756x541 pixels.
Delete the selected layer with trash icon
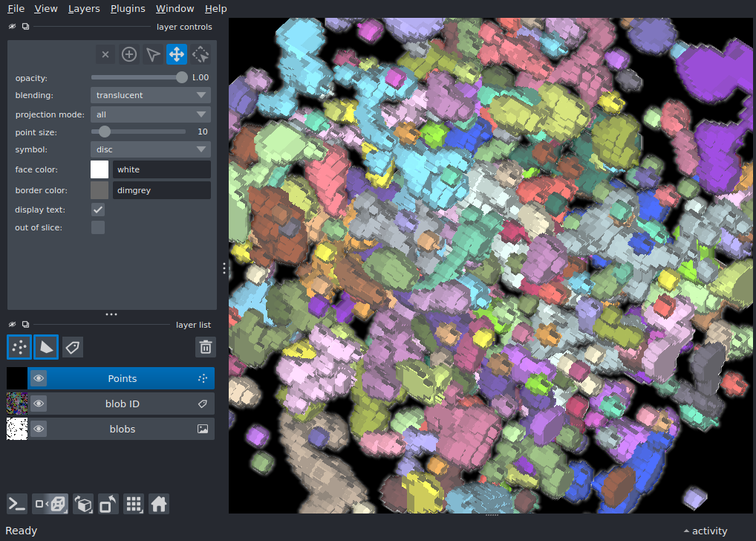(x=206, y=346)
